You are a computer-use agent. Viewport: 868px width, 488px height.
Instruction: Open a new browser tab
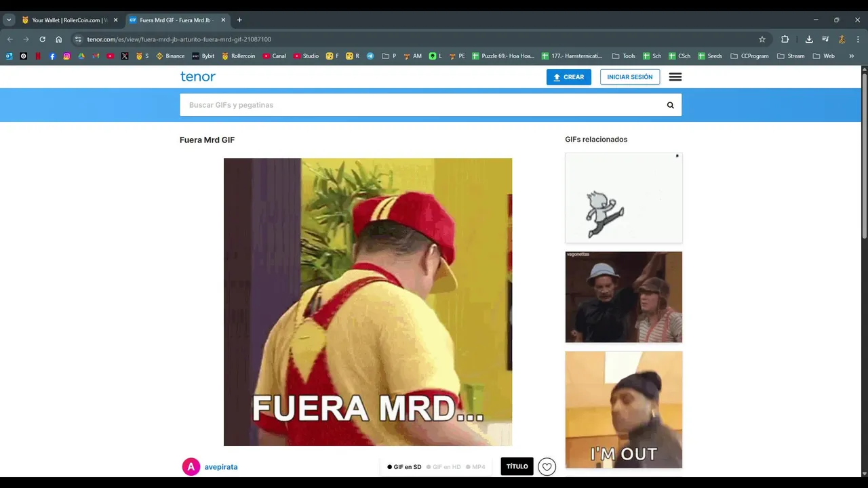(x=239, y=20)
